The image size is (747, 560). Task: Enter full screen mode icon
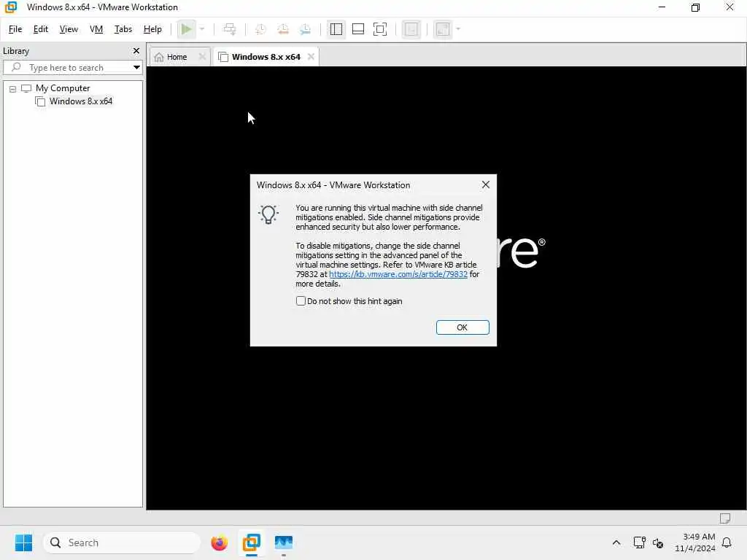point(380,29)
